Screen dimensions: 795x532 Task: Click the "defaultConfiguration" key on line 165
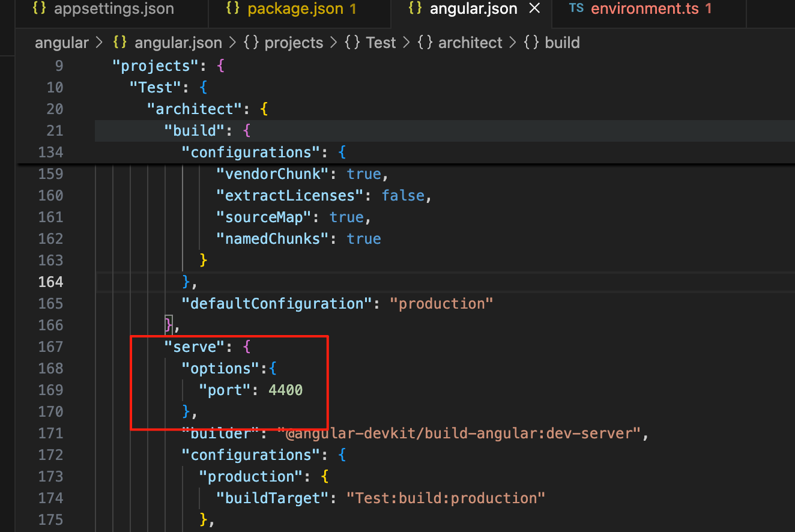pos(277,304)
